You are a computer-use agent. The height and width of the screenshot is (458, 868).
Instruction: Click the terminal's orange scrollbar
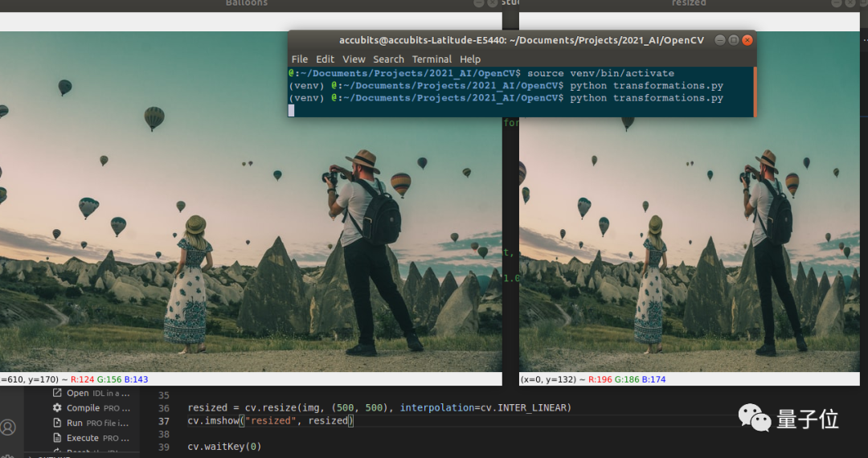click(755, 92)
